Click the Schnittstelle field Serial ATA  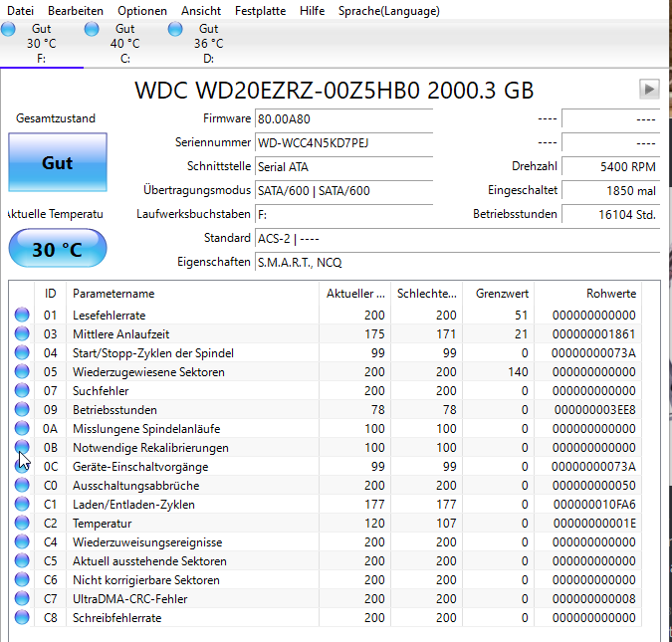[344, 166]
